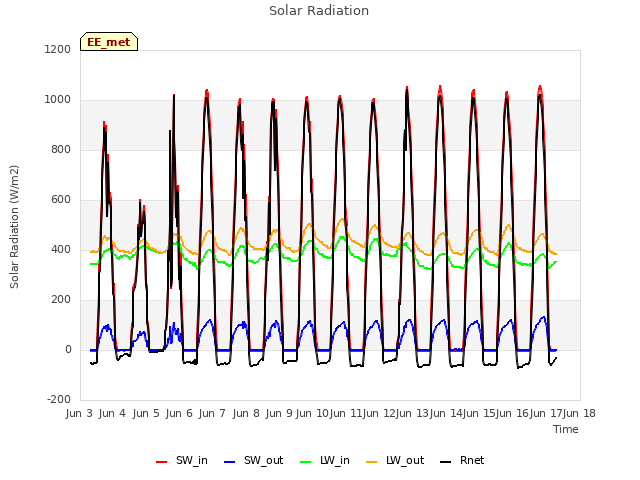This screenshot has width=640, height=480.
Task: Click the Solar Radiation chart title
Action: pos(319,11)
